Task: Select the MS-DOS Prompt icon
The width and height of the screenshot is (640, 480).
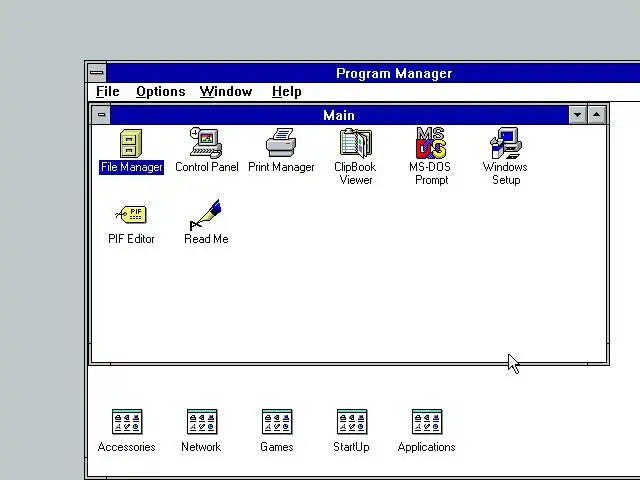Action: 431,143
